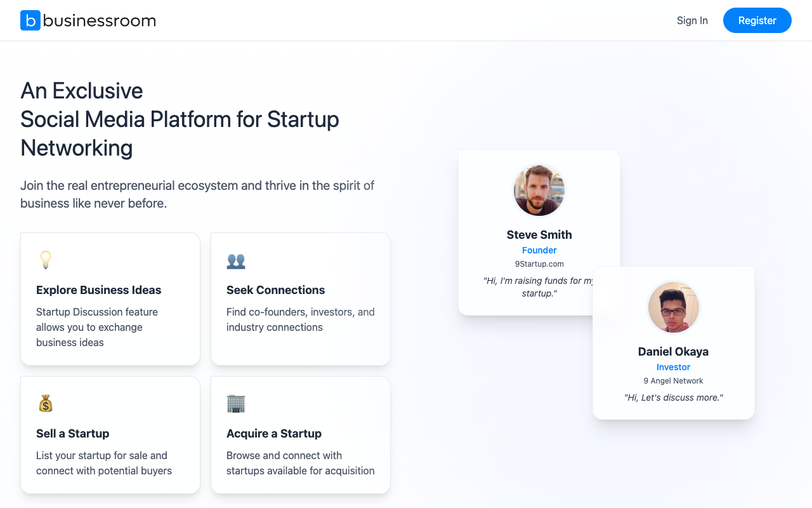Click the 9 Angel Network text

coord(673,381)
